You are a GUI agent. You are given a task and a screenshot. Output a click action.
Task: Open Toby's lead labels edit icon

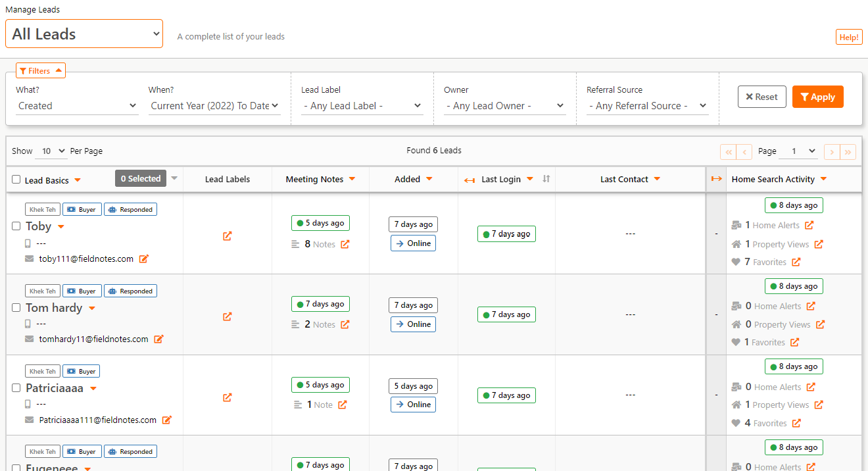point(227,236)
